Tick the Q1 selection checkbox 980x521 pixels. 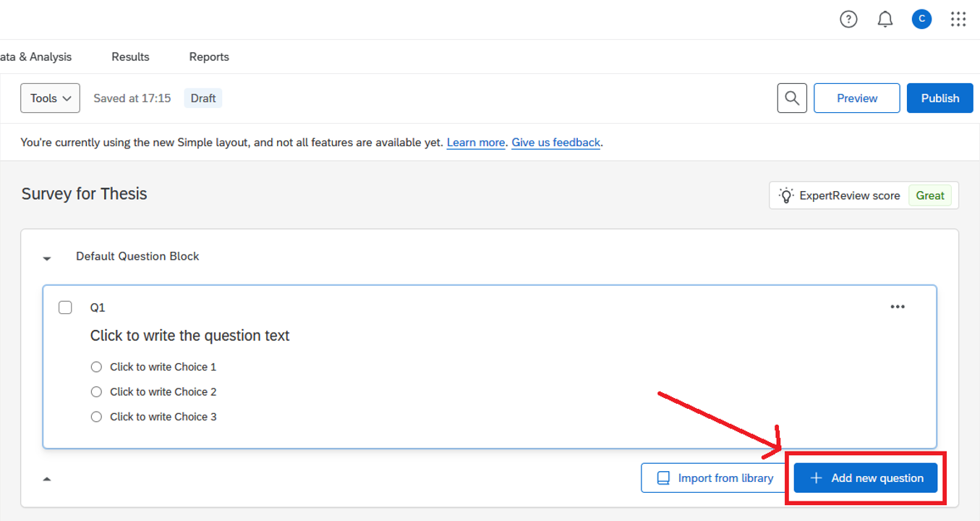tap(65, 308)
